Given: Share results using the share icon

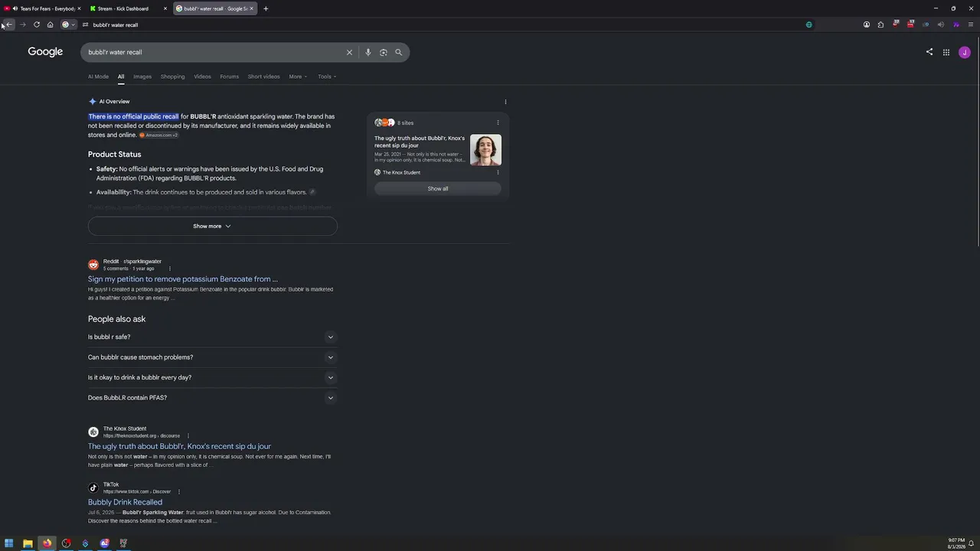Looking at the screenshot, I should coord(929,52).
